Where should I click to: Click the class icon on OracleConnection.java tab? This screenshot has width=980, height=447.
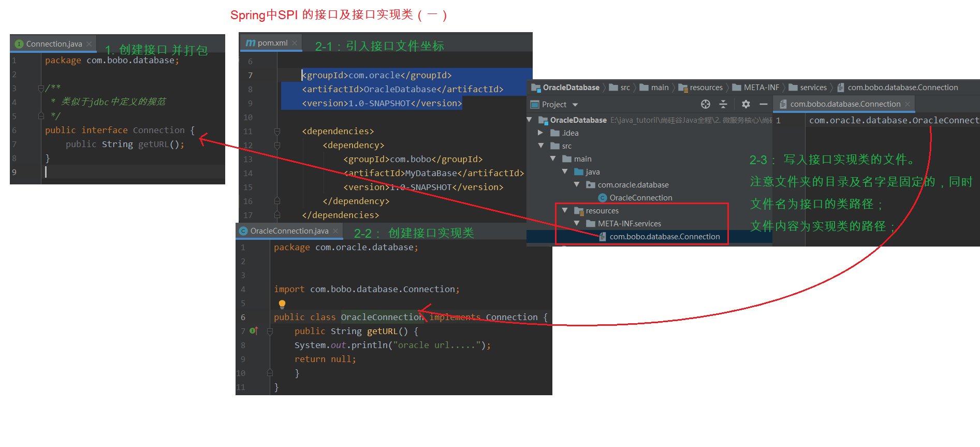243,231
